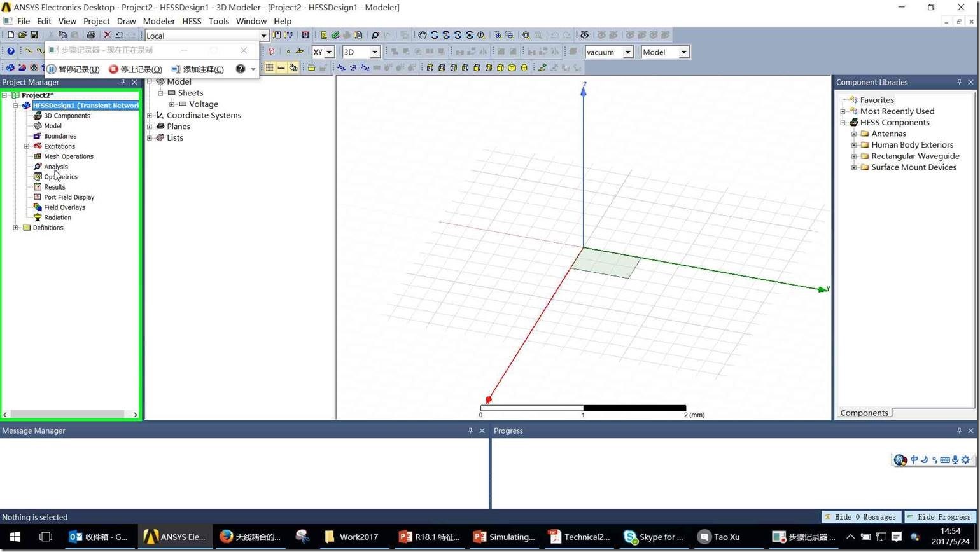Open the vacuum material dropdown
The width and height of the screenshot is (980, 552).
tap(627, 52)
